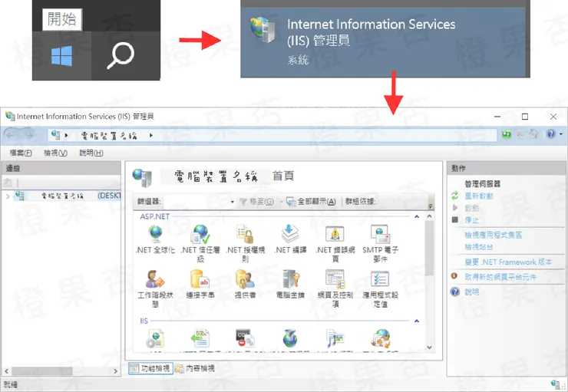
Task: Click the Windows Start logo button
Action: (x=61, y=56)
